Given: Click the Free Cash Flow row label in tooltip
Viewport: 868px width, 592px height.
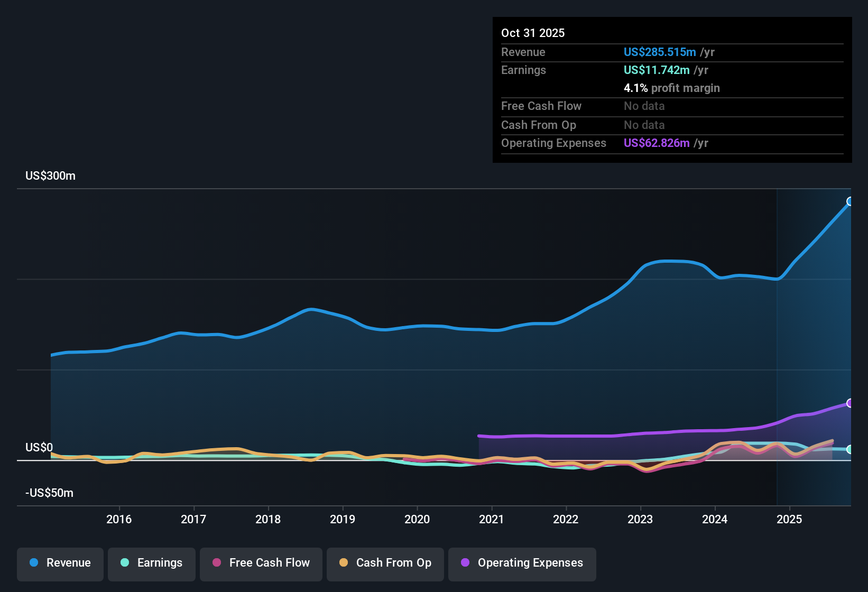Looking at the screenshot, I should (541, 106).
